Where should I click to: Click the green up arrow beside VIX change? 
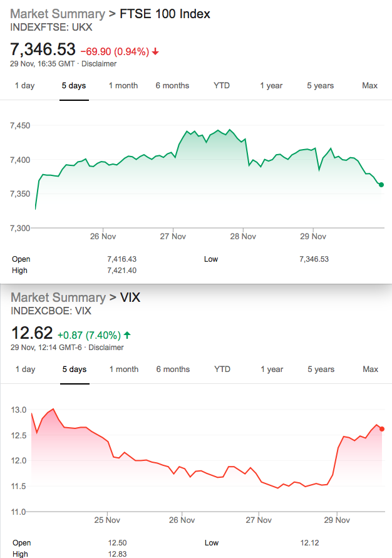pos(127,335)
